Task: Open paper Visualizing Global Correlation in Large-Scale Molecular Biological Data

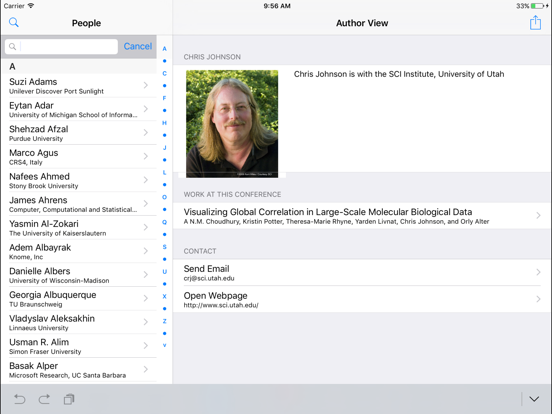Action: point(362,216)
